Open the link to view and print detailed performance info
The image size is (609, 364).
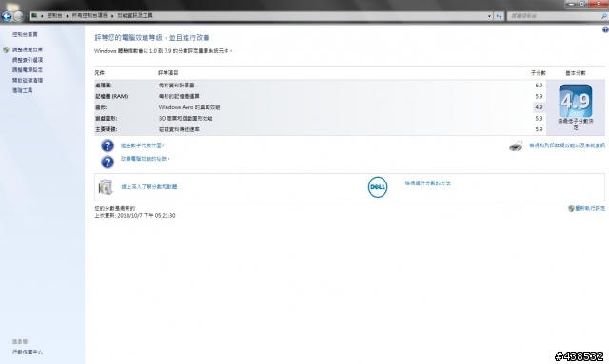click(567, 145)
